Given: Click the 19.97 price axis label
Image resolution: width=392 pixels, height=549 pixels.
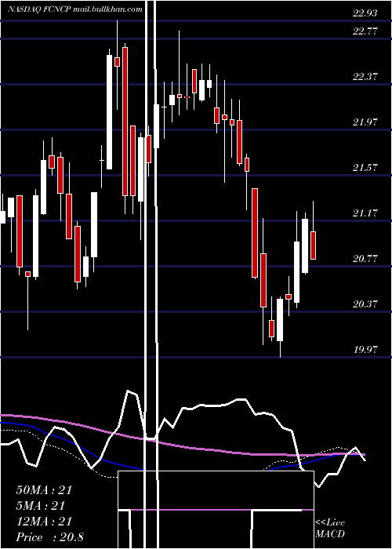Looking at the screenshot, I should tap(365, 350).
